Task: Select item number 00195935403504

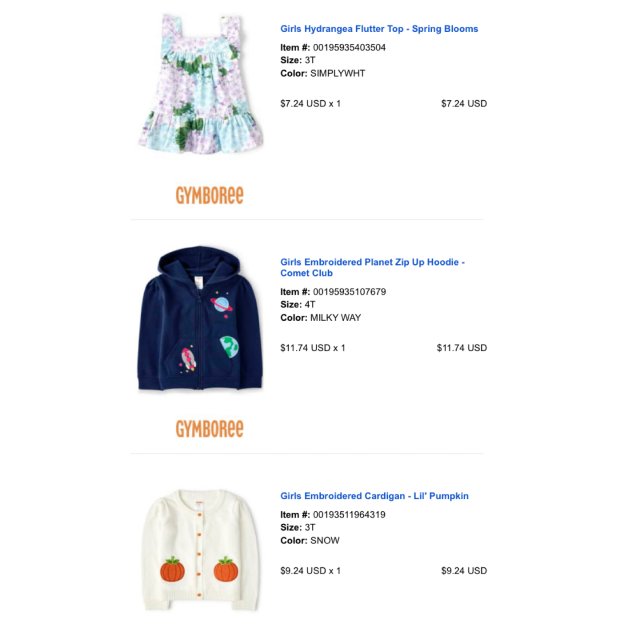Action: (x=349, y=47)
